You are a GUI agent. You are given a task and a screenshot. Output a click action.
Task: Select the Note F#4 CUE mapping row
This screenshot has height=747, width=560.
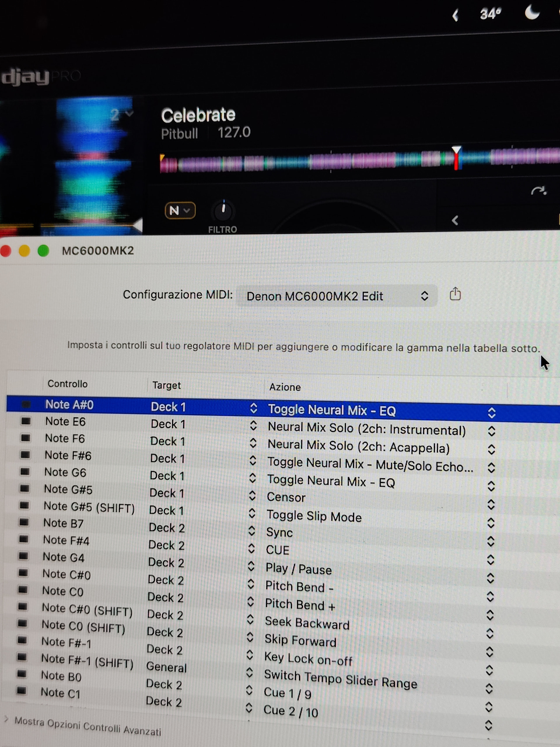277,550
